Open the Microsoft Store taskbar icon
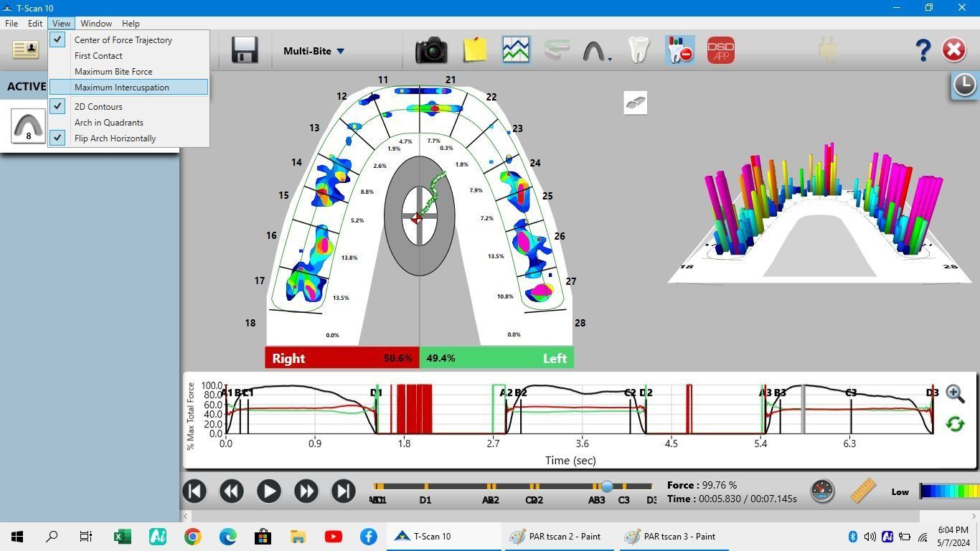Image resolution: width=980 pixels, height=551 pixels. pos(263,537)
